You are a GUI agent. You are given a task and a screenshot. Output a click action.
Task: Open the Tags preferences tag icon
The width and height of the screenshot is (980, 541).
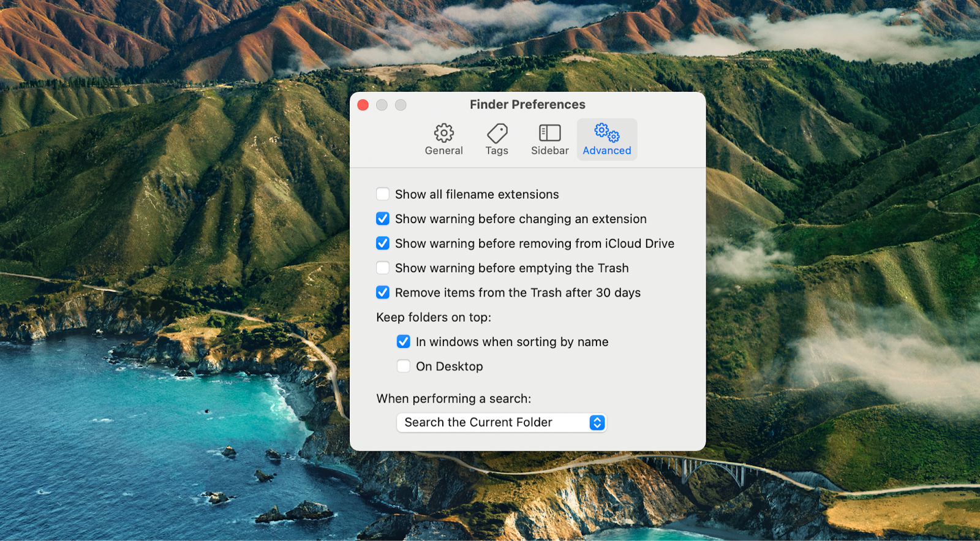tap(497, 133)
